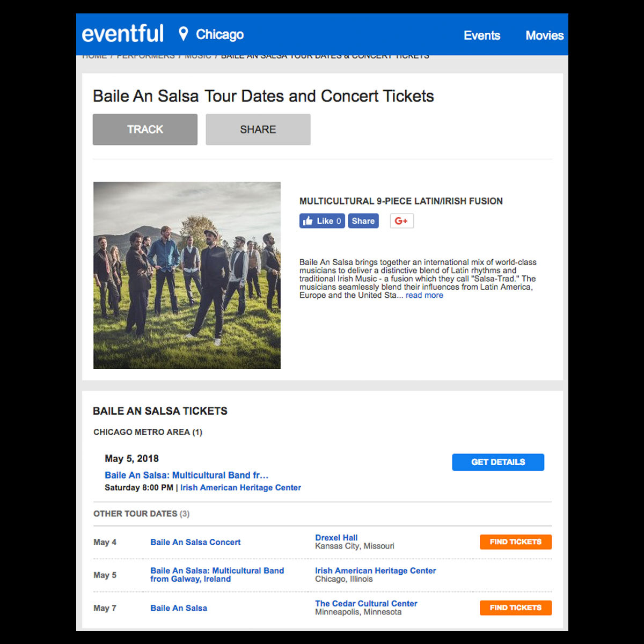
Task: Find tickets for Cedar Cultural Center show
Action: pos(516,608)
